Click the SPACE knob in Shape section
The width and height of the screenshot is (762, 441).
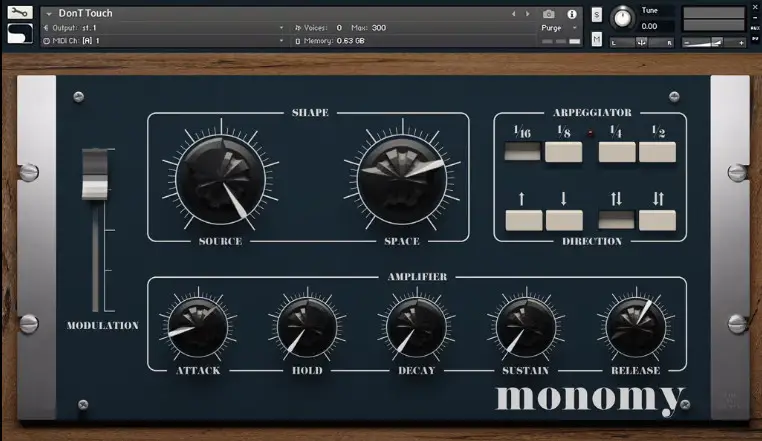(402, 179)
